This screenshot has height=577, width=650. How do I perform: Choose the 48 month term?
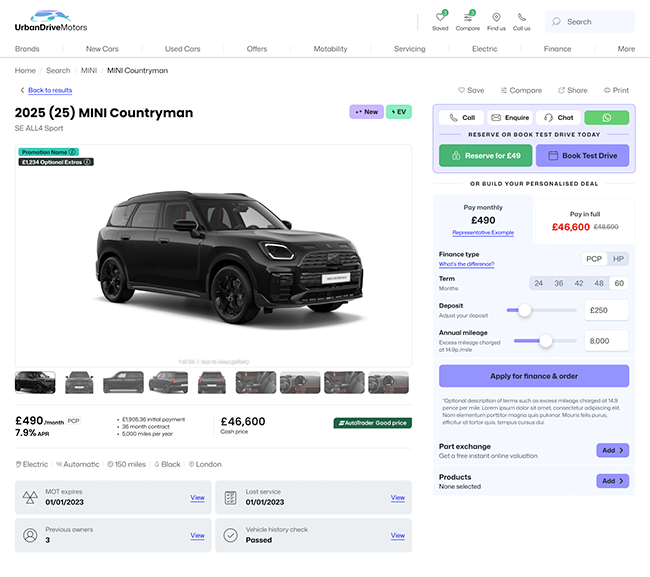[x=599, y=283]
